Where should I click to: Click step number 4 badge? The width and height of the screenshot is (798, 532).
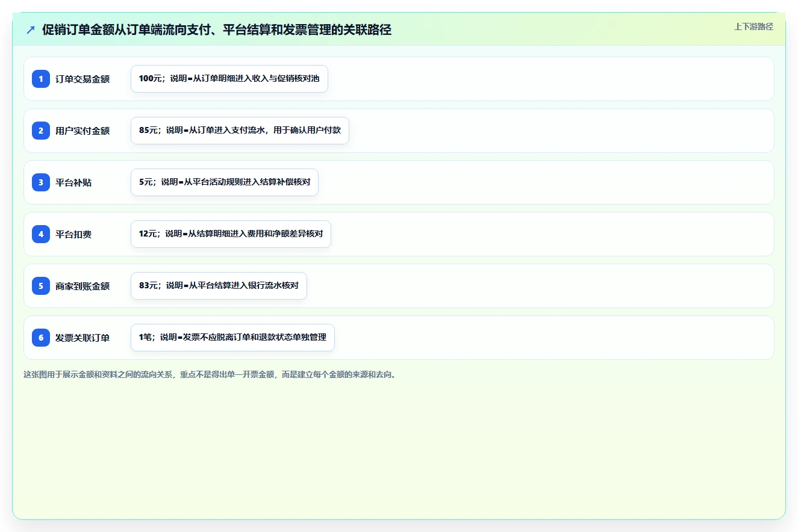41,234
